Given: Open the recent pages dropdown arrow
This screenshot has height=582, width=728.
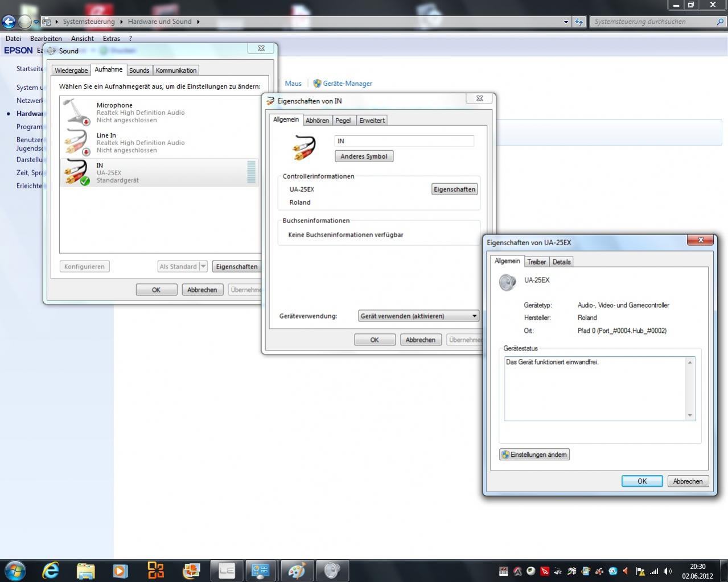Looking at the screenshot, I should [x=36, y=22].
